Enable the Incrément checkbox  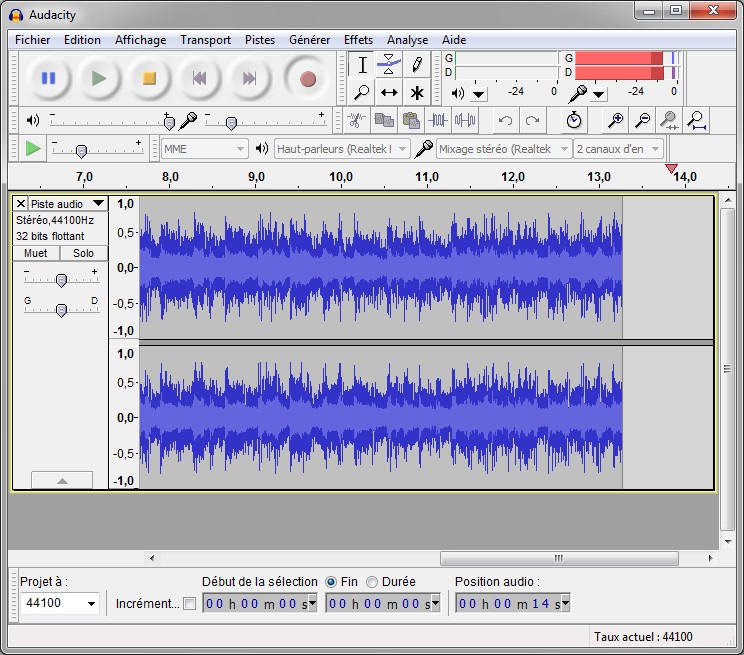click(x=190, y=603)
